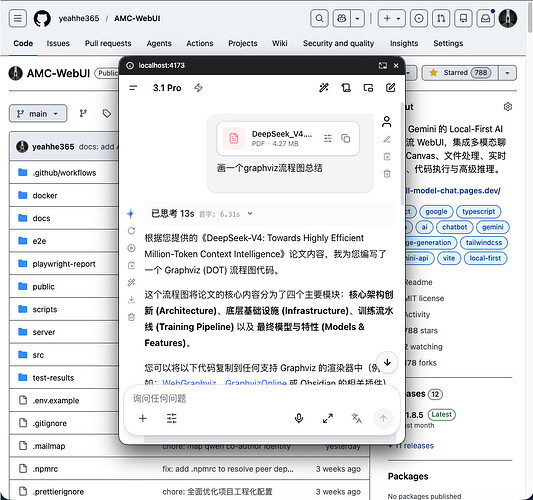The height and width of the screenshot is (500, 533).
Task: Toggle chat sidebar in localhost popup
Action: [133, 88]
